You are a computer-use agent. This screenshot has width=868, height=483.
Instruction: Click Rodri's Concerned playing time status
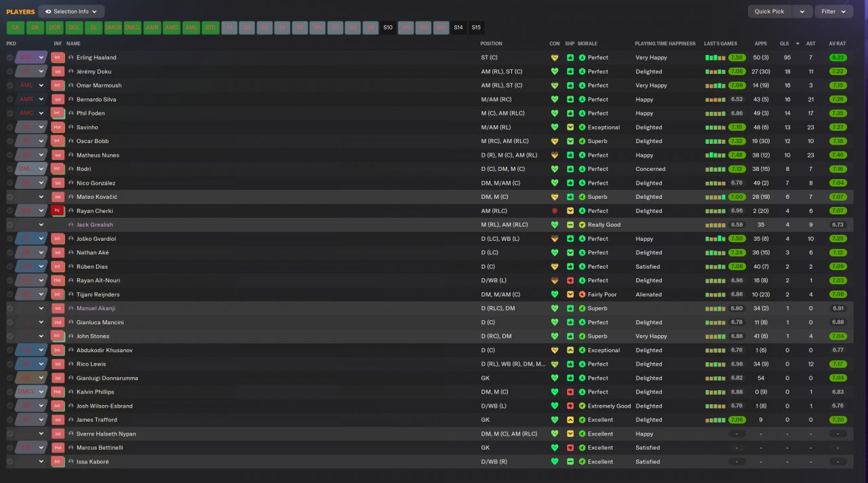[x=650, y=169]
